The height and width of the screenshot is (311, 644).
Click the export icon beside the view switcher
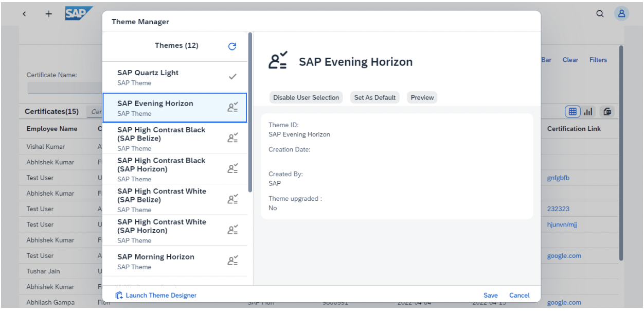607,111
